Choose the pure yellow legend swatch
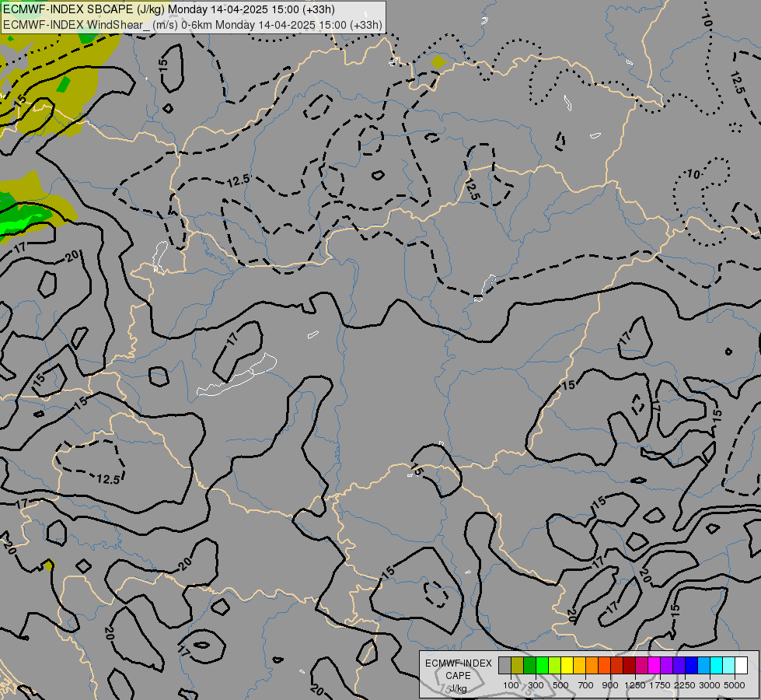 [567, 666]
